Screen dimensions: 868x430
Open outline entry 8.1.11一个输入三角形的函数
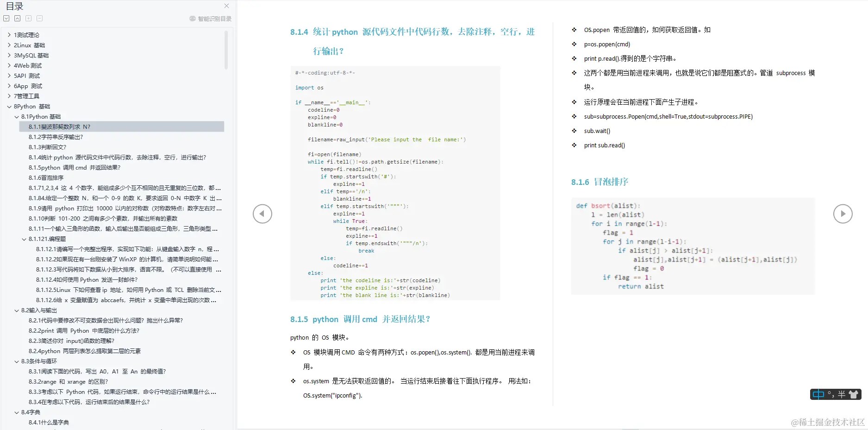click(123, 228)
